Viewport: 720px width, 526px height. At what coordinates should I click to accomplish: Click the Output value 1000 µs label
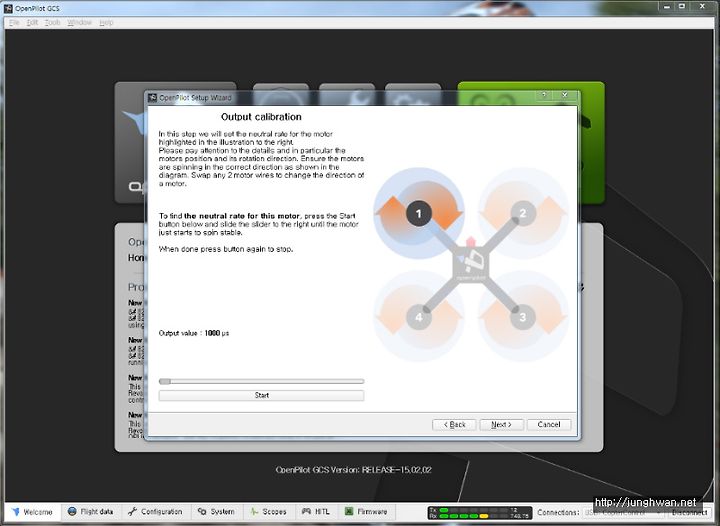[194, 333]
